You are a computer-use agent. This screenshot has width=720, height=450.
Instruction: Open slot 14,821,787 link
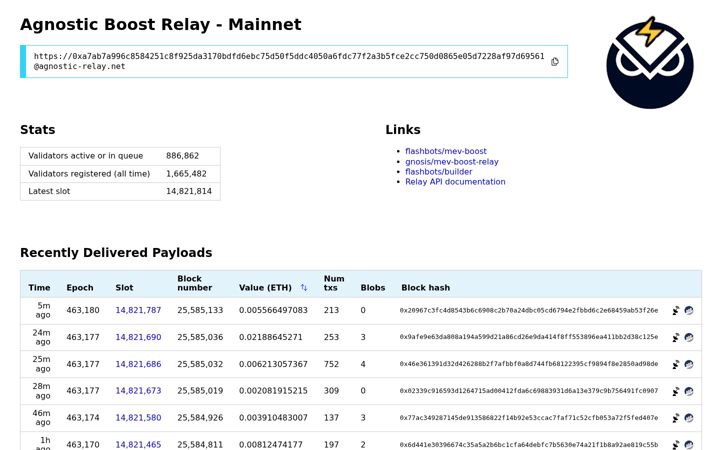click(138, 310)
